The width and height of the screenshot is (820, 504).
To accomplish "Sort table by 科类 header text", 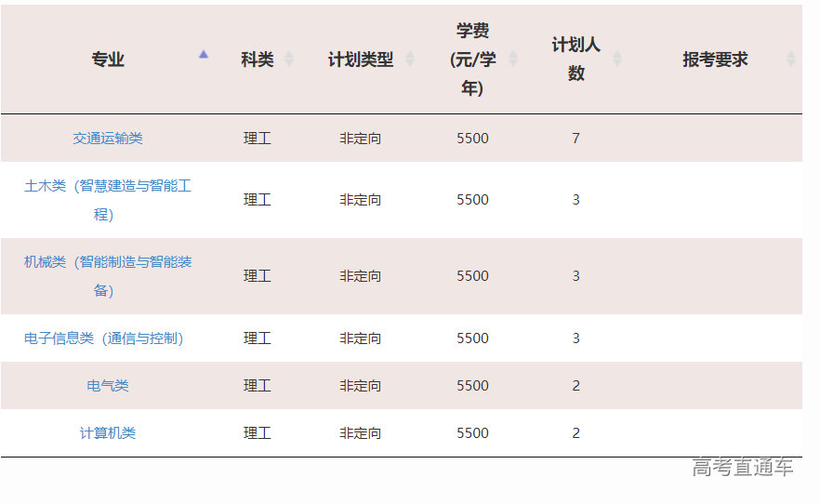I will coord(258,60).
